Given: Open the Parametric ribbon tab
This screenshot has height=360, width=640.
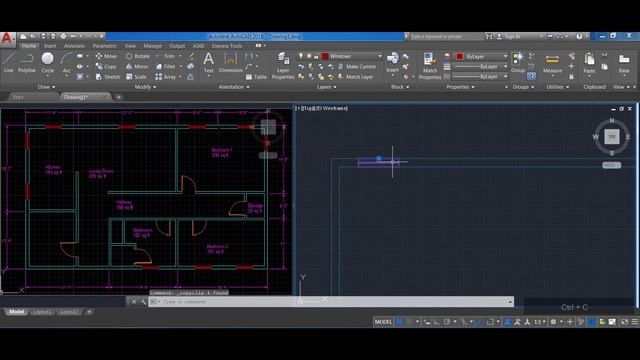Looking at the screenshot, I should [104, 46].
